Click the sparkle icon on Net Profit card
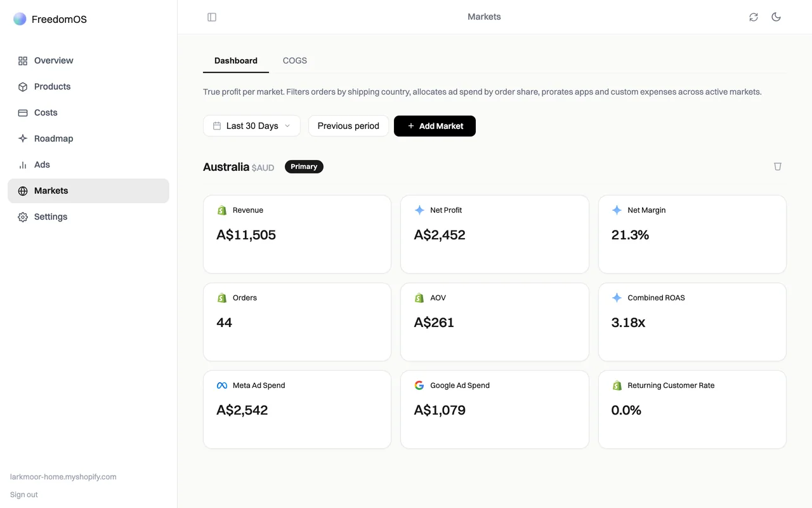Viewport: 812px width, 508px height. pos(419,210)
